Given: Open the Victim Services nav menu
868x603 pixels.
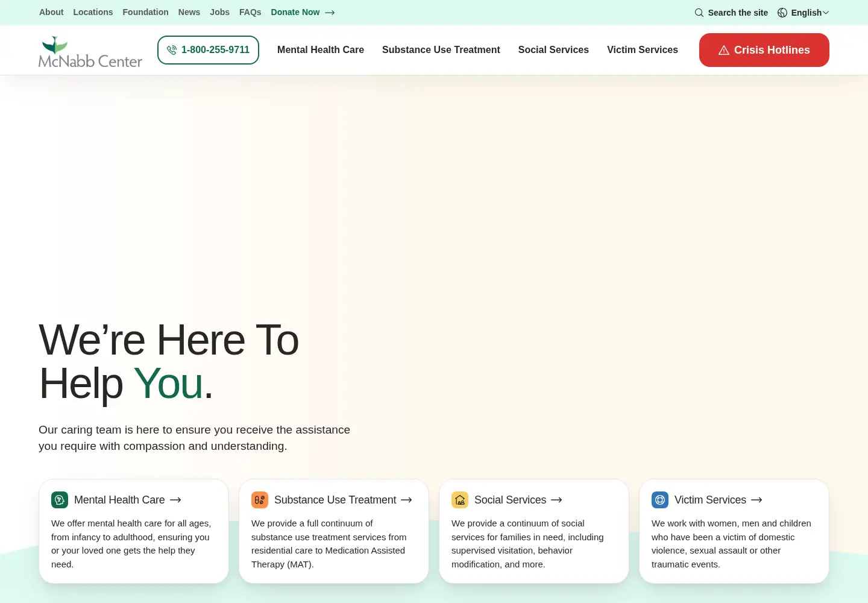Looking at the screenshot, I should [x=643, y=50].
